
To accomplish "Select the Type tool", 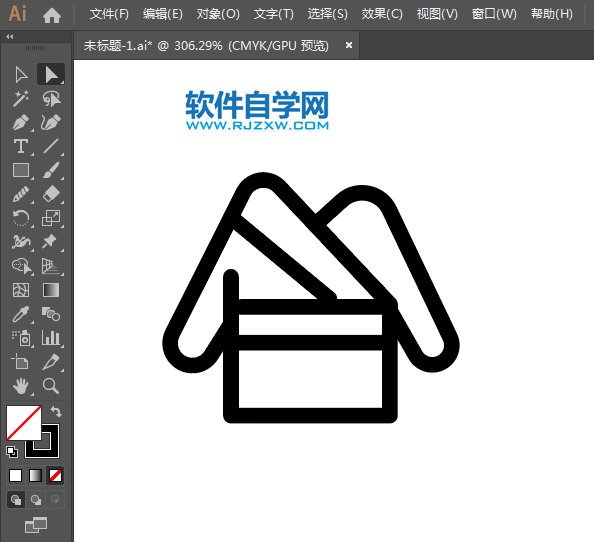I will [21, 147].
